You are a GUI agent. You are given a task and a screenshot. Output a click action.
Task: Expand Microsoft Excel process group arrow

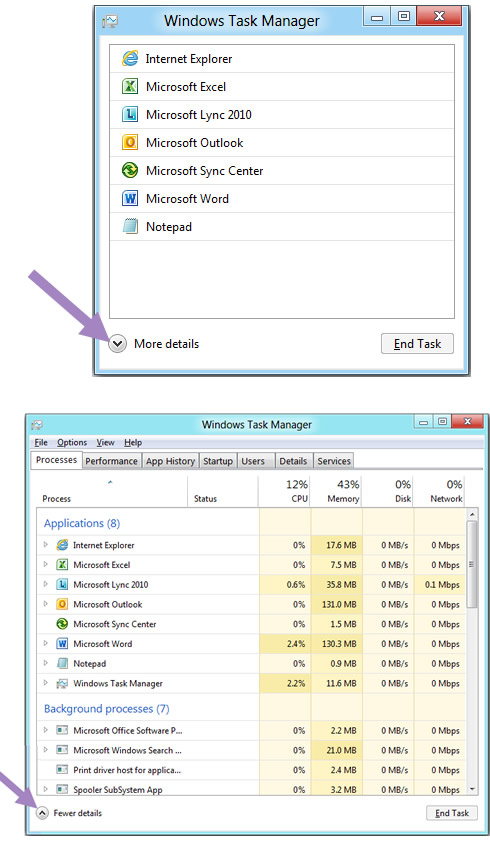click(46, 565)
